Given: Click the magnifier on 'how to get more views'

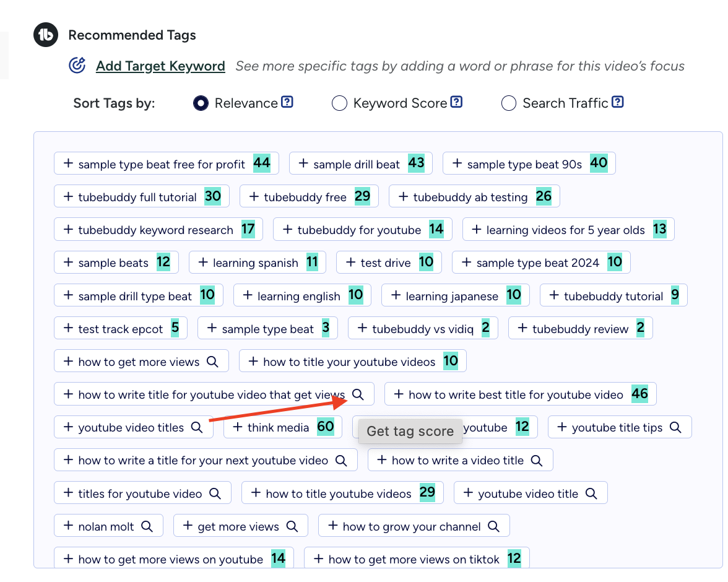Looking at the screenshot, I should click(211, 360).
